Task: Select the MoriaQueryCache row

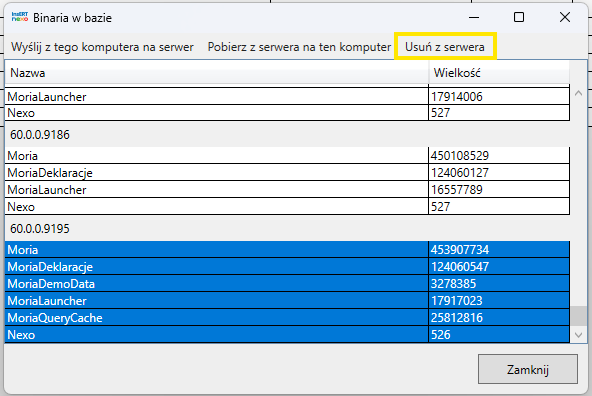Action: [x=287, y=317]
